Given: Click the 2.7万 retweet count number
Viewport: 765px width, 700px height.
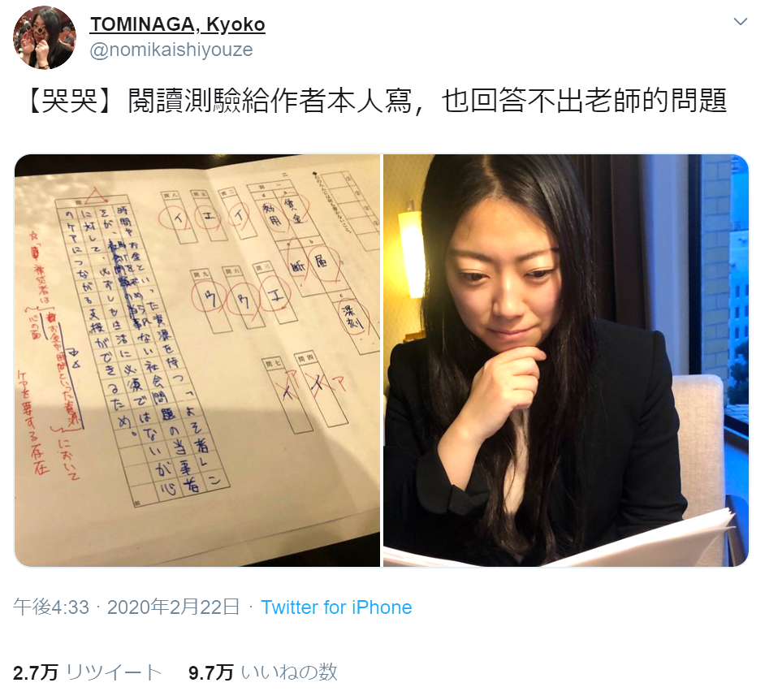Looking at the screenshot, I should pos(36,672).
